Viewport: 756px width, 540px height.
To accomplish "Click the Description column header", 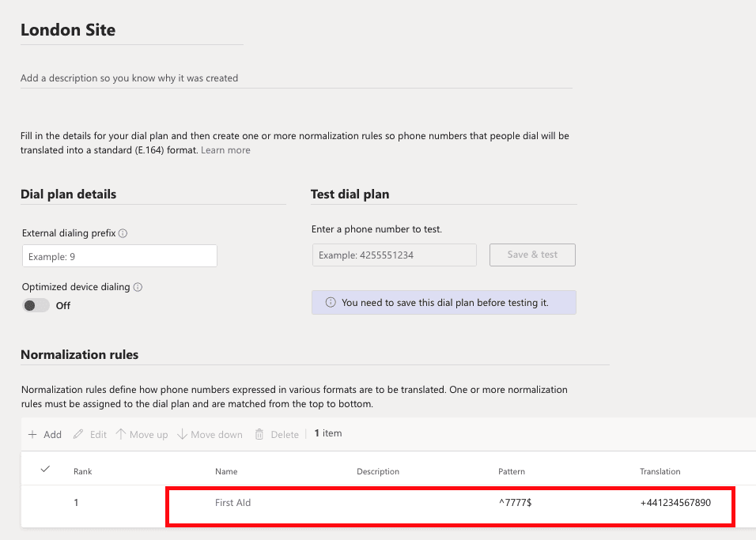I will (378, 471).
